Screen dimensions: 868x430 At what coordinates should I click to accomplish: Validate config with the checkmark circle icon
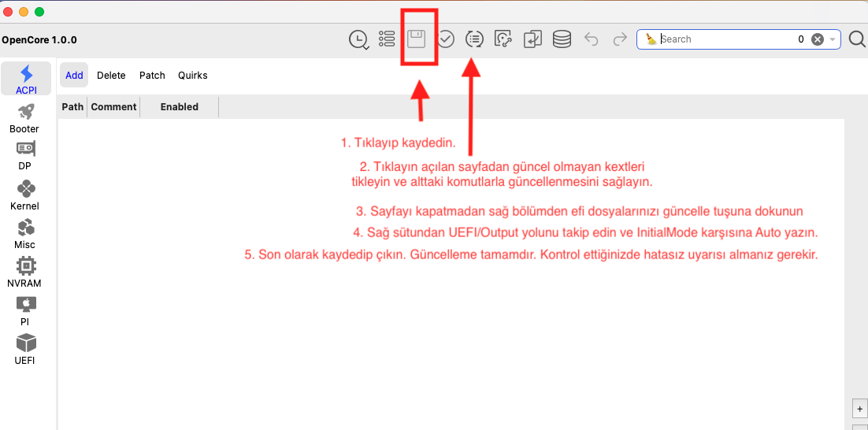coord(446,39)
